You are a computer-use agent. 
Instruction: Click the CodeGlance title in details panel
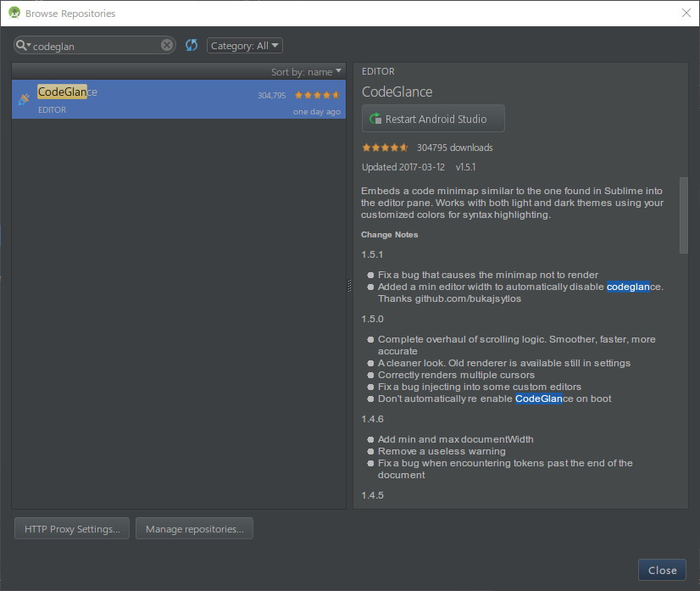coord(397,92)
